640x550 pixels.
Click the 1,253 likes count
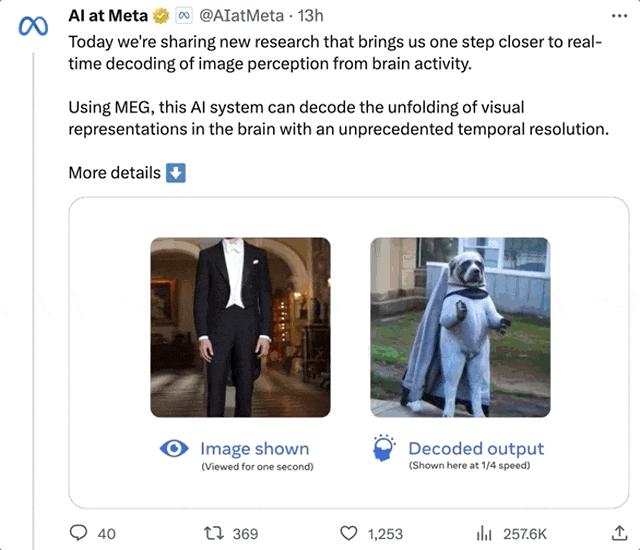point(385,534)
